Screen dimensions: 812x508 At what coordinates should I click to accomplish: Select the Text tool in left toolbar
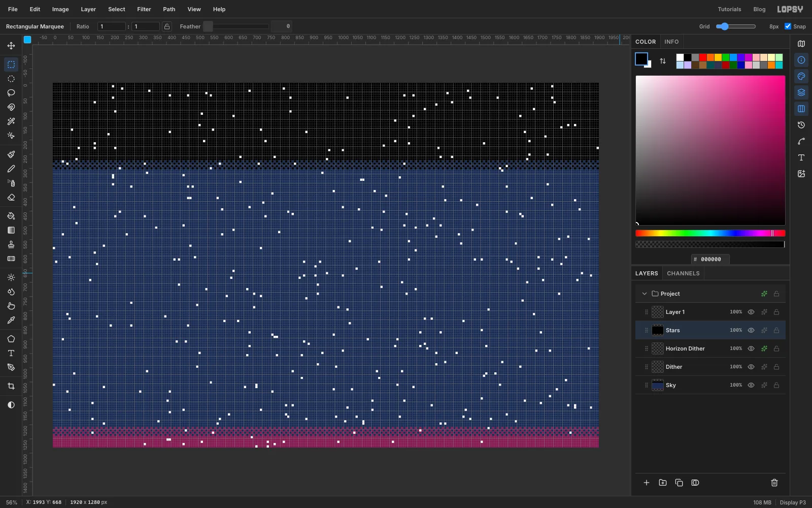click(x=11, y=353)
